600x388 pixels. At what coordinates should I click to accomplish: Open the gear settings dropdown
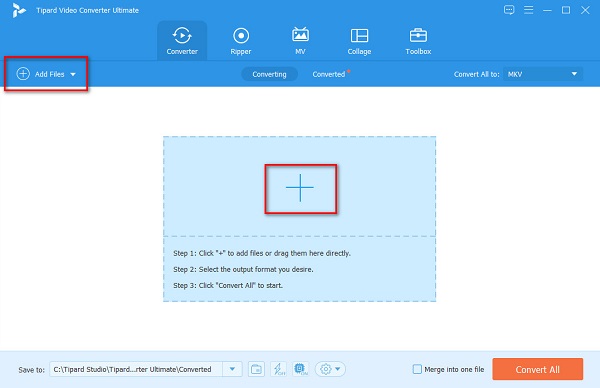coord(330,369)
